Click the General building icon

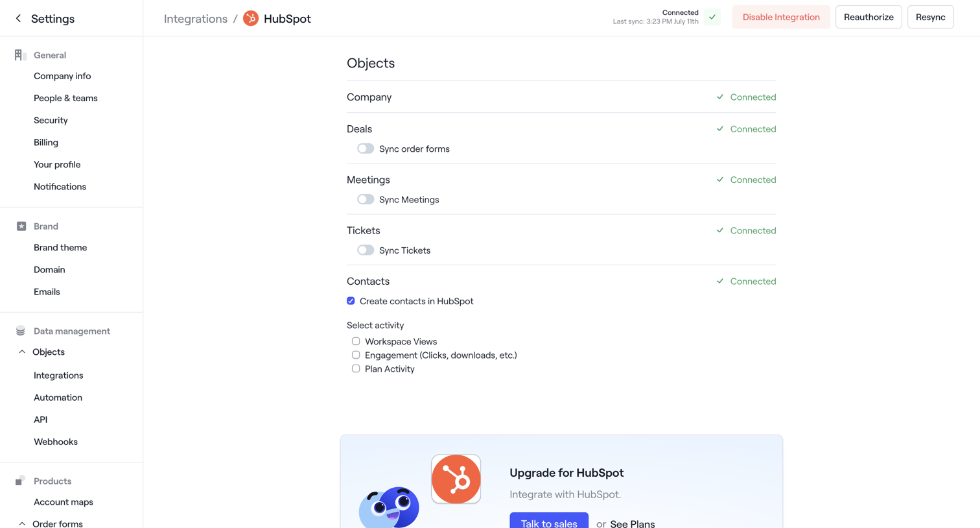point(20,55)
